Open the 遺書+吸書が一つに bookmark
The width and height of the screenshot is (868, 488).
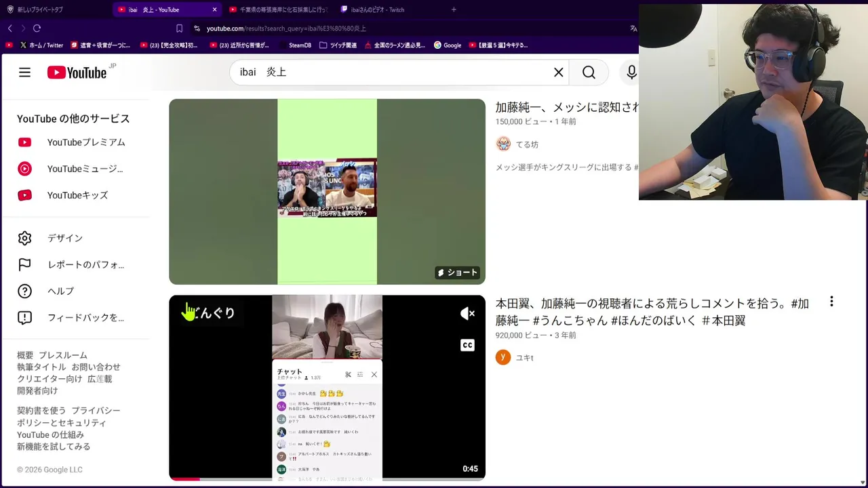(x=100, y=45)
